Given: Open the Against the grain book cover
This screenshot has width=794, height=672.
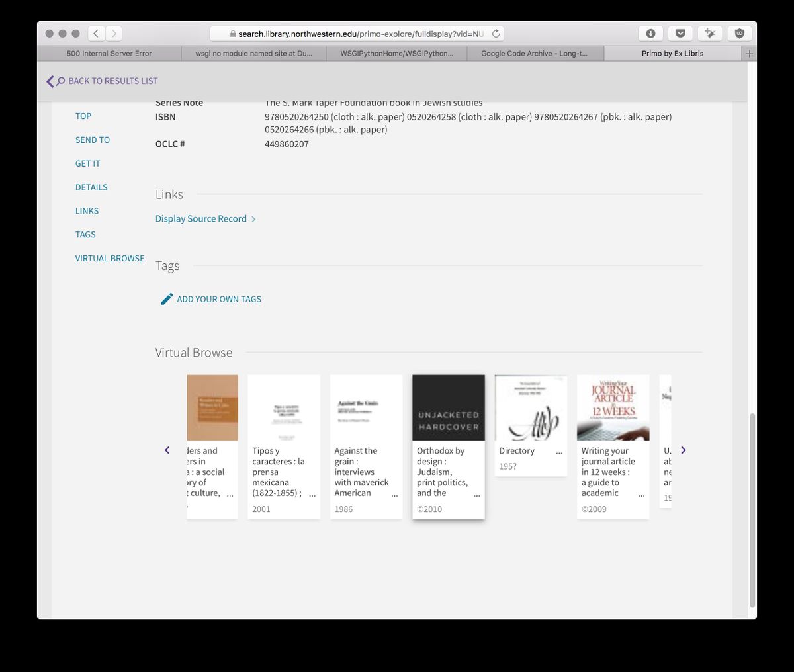Looking at the screenshot, I should pos(367,407).
